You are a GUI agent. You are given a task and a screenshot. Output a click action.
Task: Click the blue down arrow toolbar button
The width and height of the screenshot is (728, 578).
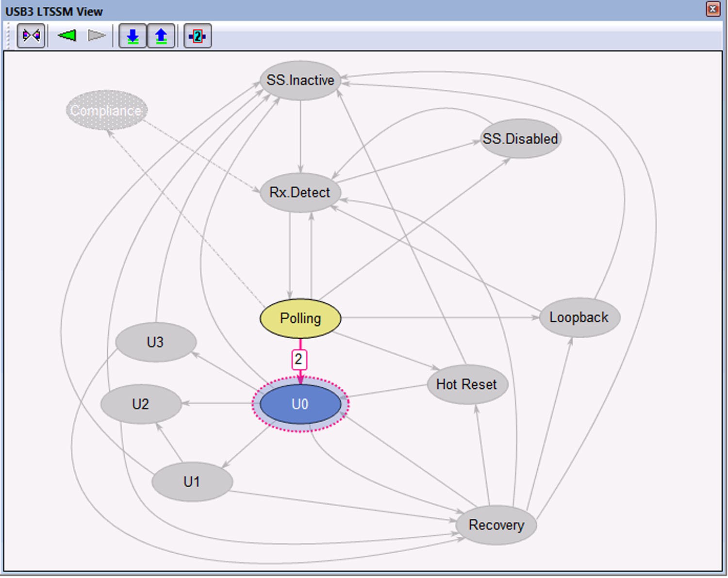click(x=132, y=36)
